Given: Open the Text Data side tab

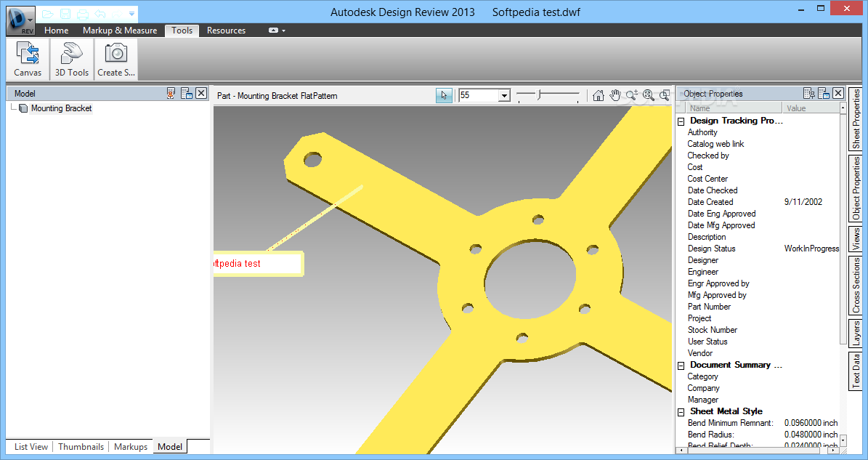Looking at the screenshot, I should [x=856, y=371].
